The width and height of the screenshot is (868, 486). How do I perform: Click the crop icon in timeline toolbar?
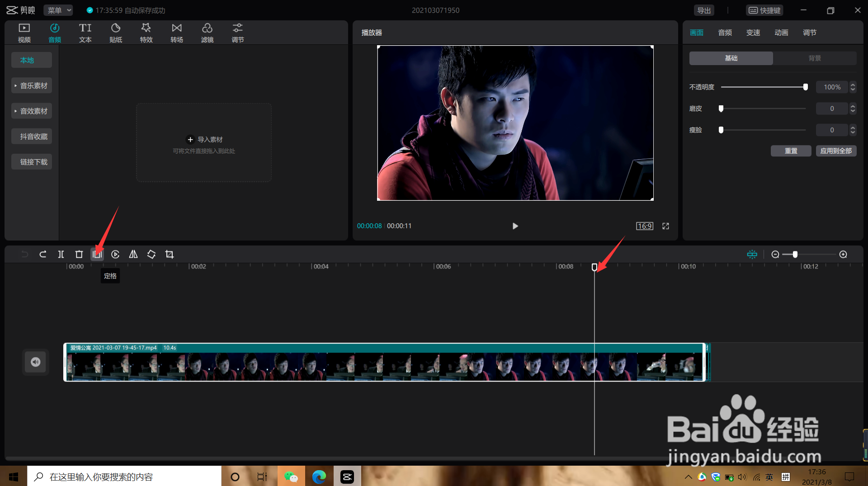pyautogui.click(x=170, y=255)
